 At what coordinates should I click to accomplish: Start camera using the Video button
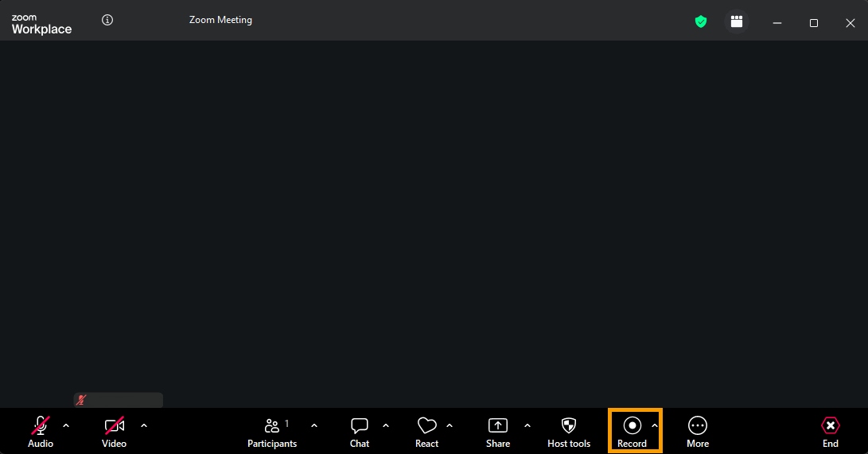coord(114,431)
